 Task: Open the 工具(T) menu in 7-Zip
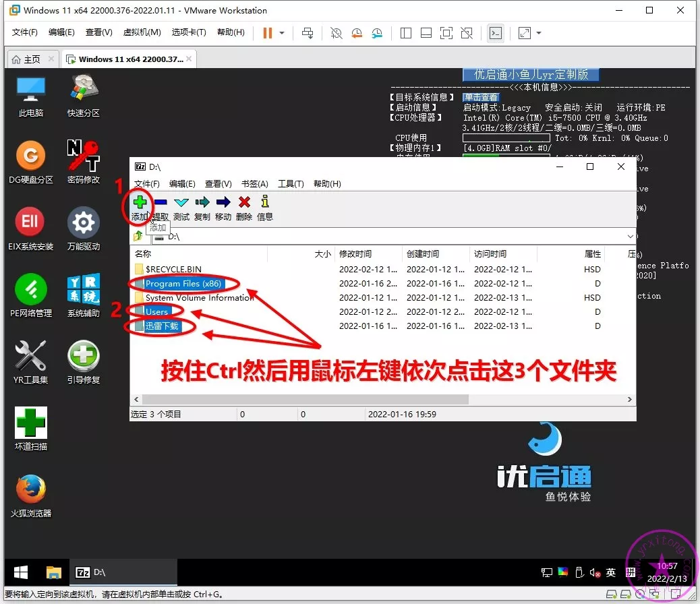pos(291,184)
